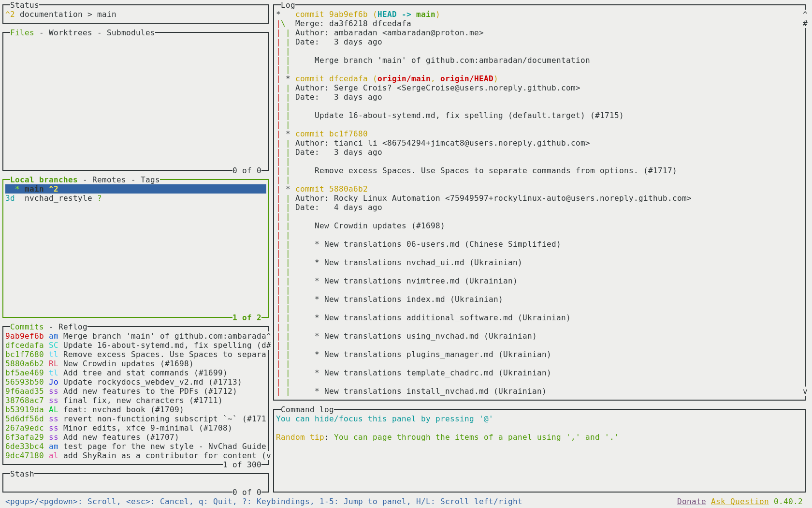The image size is (812, 508).
Task: Select commit dfcedafa in Commits list
Action: coord(135,345)
